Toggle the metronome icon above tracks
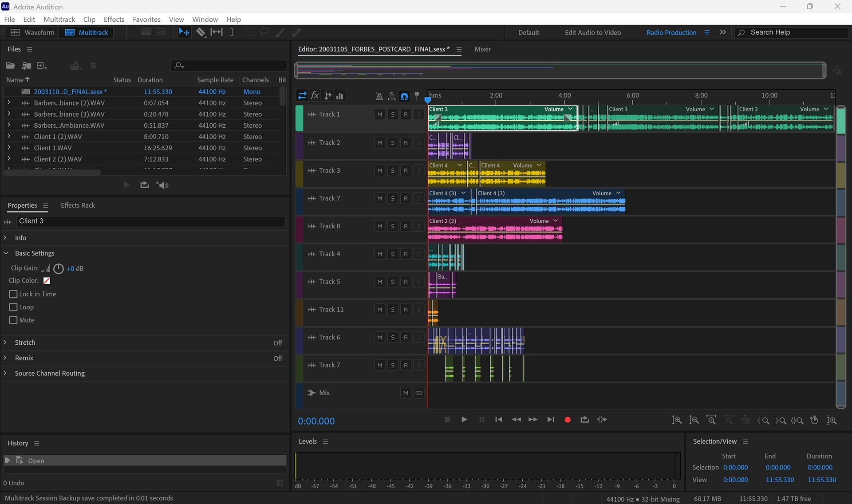 click(x=379, y=96)
